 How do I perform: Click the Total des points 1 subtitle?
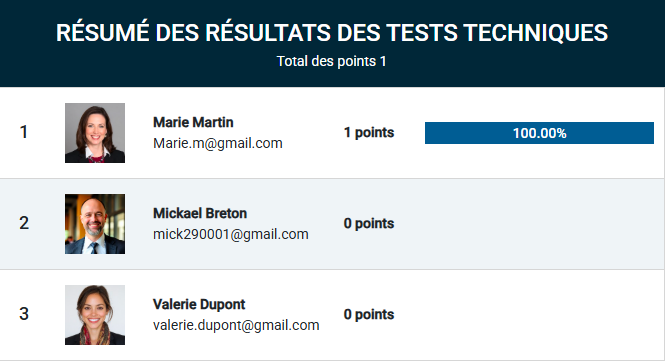point(331,61)
